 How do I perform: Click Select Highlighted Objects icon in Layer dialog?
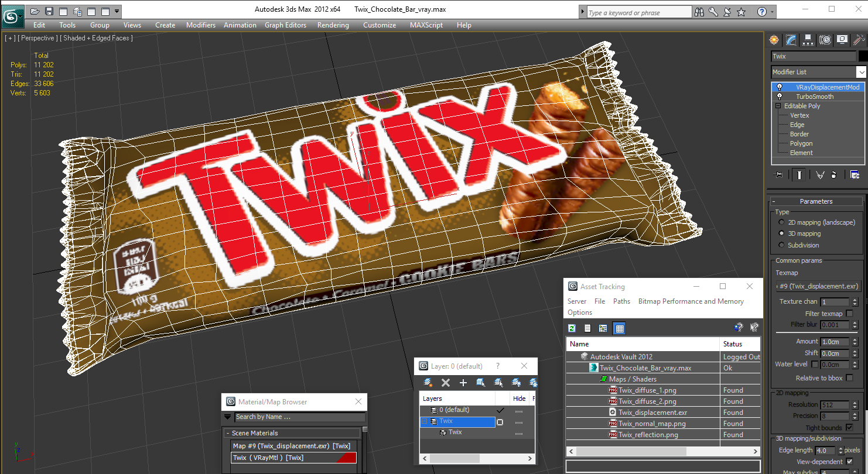481,383
